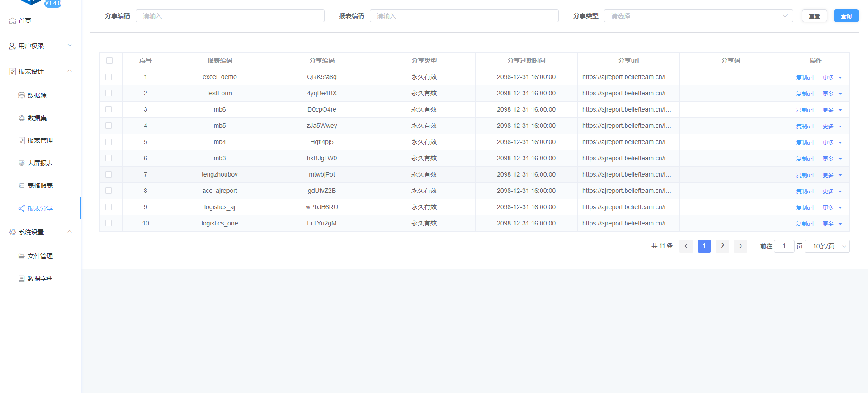The width and height of the screenshot is (868, 393).
Task: Open the 报表管理 menu item
Action: pyautogui.click(x=41, y=140)
